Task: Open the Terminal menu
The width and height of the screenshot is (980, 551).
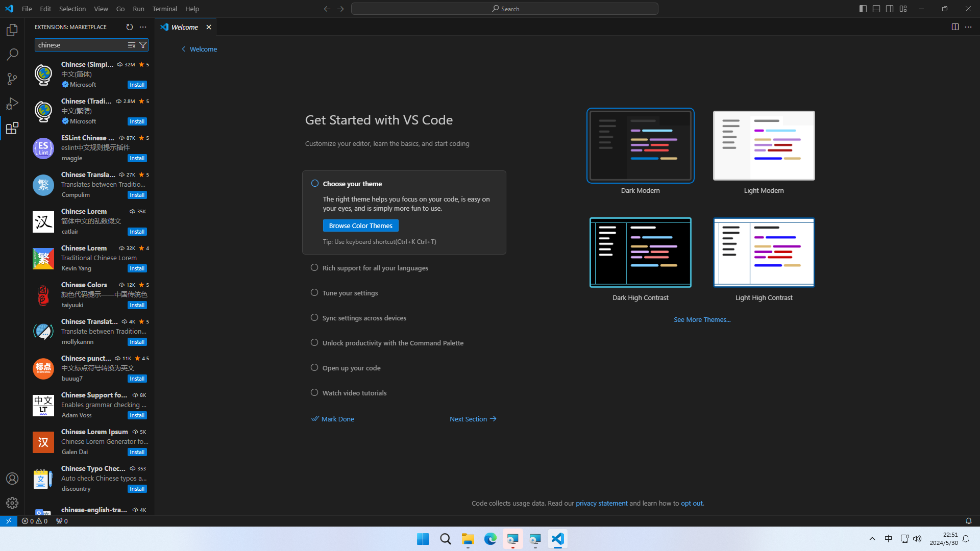Action: click(164, 9)
